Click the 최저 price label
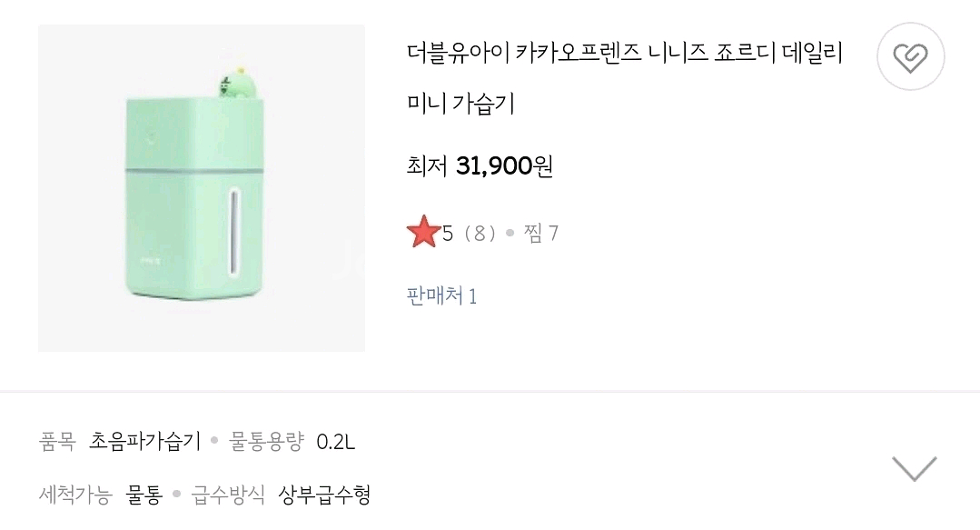This screenshot has width=980, height=530. click(x=427, y=167)
